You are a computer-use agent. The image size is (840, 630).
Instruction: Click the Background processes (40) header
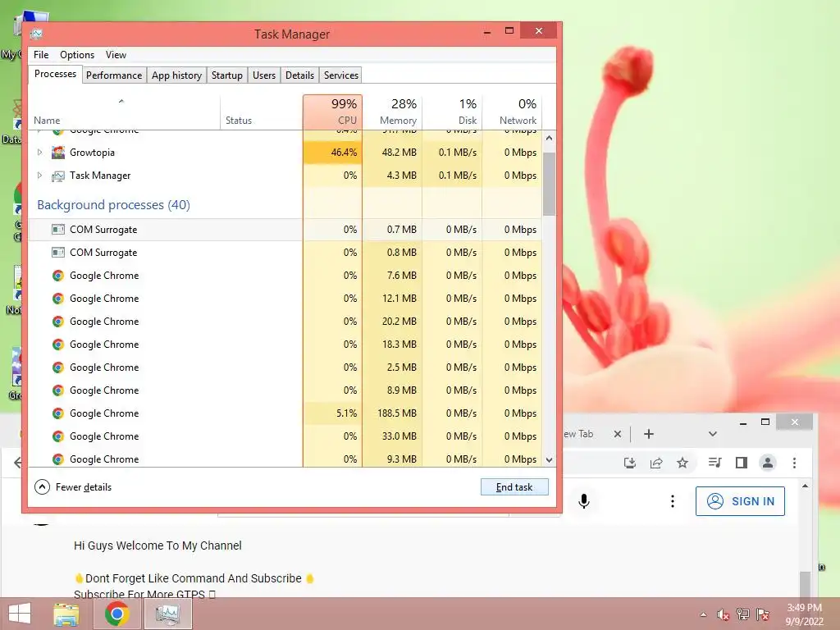click(x=113, y=204)
